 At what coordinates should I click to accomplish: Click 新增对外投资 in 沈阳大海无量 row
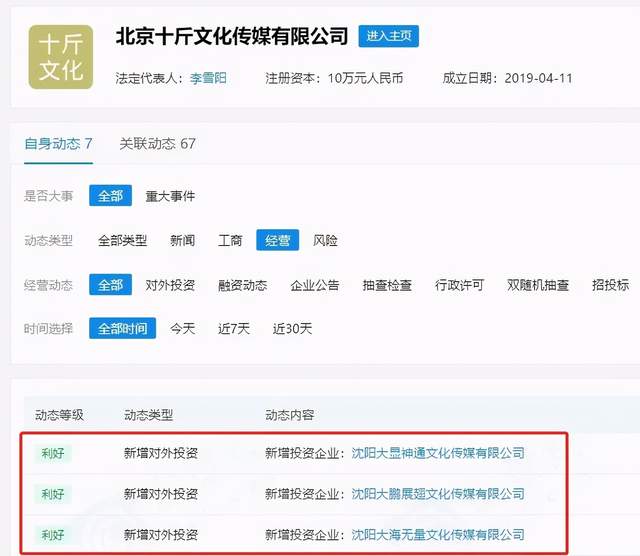coord(161,535)
